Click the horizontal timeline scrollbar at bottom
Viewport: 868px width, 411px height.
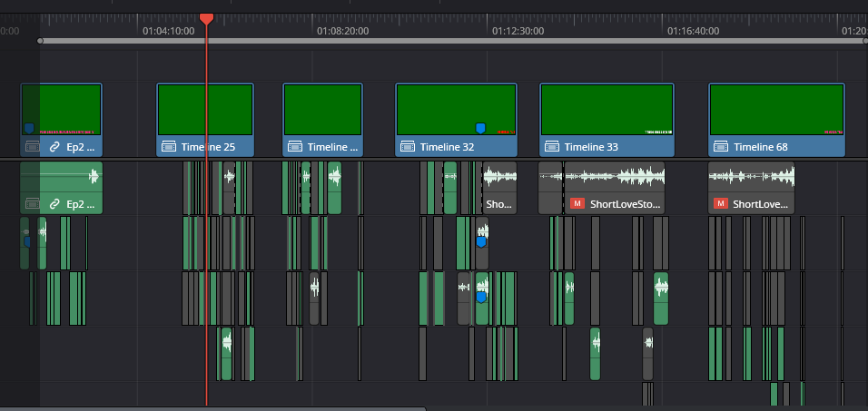point(213,409)
